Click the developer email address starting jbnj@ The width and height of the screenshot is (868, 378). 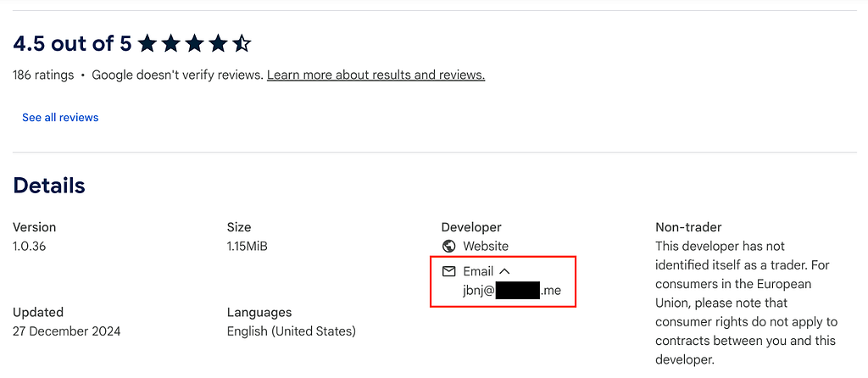click(x=512, y=290)
